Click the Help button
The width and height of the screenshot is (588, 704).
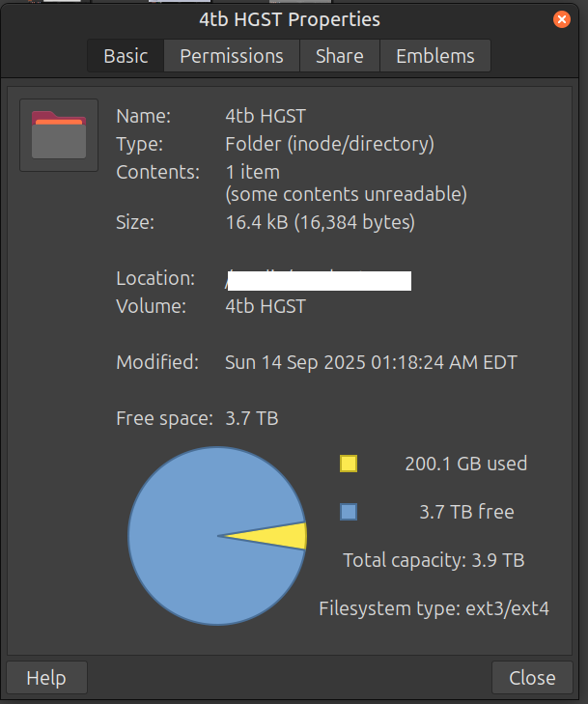click(46, 678)
